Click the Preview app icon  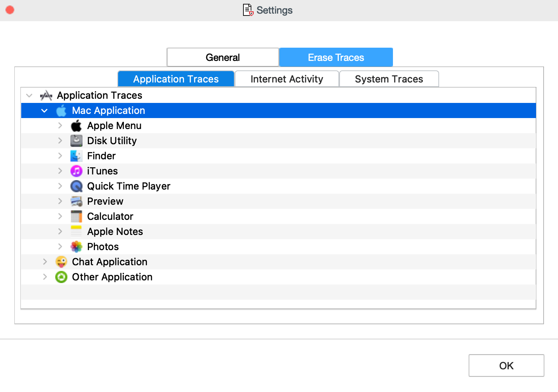76,201
